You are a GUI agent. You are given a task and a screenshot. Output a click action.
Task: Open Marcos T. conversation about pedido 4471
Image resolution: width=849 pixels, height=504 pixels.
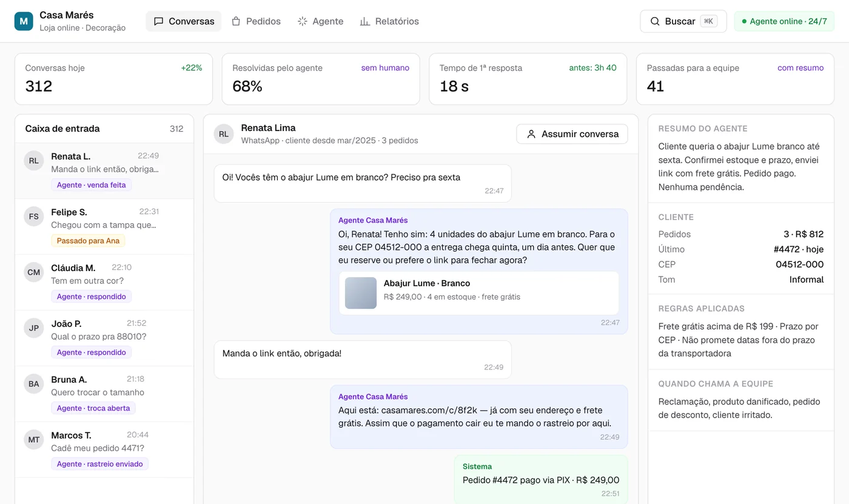[x=104, y=450]
